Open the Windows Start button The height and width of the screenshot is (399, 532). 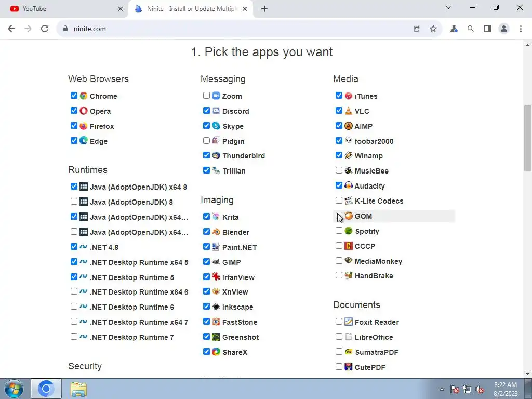(x=14, y=389)
